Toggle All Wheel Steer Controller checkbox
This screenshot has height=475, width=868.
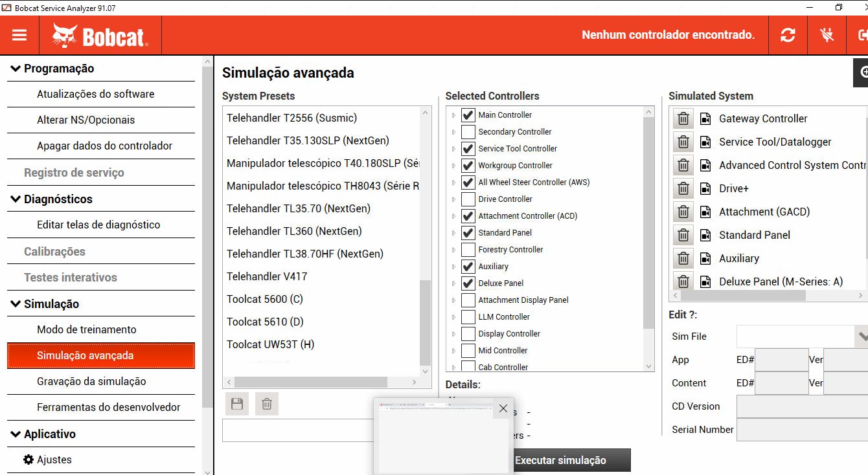pos(468,182)
